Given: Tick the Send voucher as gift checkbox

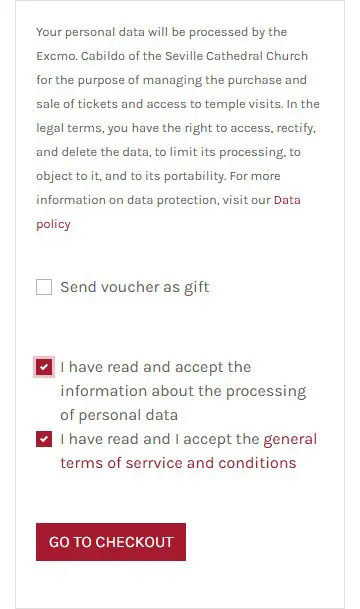Looking at the screenshot, I should tap(44, 287).
